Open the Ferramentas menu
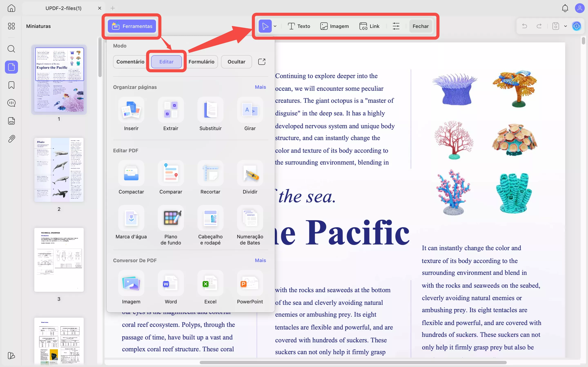588x367 pixels. (x=132, y=26)
